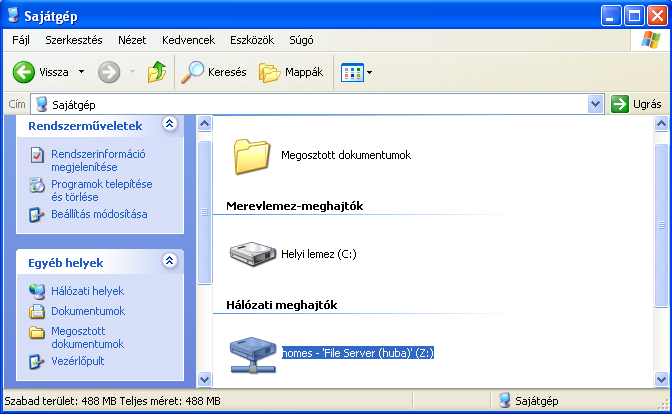Open Hálózati helyek link
The image size is (672, 414).
click(x=88, y=291)
